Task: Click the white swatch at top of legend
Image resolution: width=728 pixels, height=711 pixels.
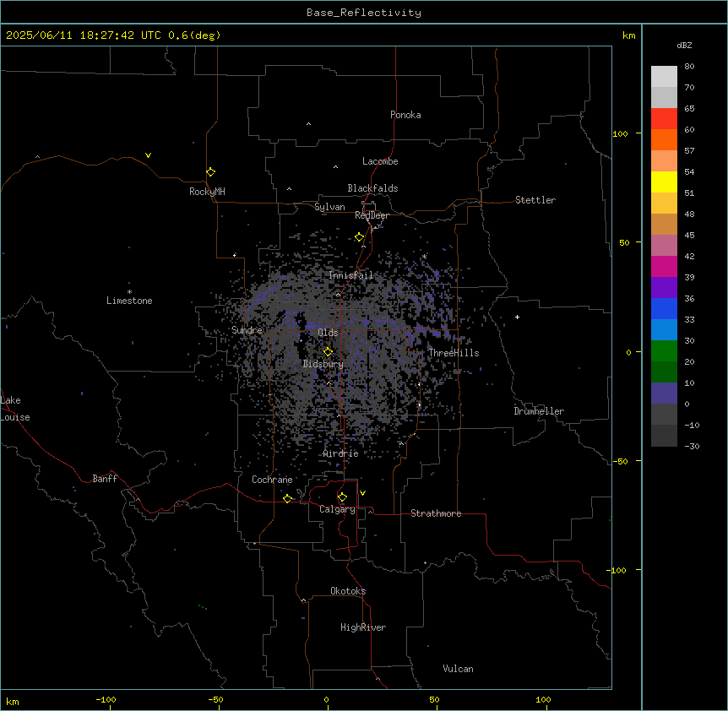Action: pos(664,76)
